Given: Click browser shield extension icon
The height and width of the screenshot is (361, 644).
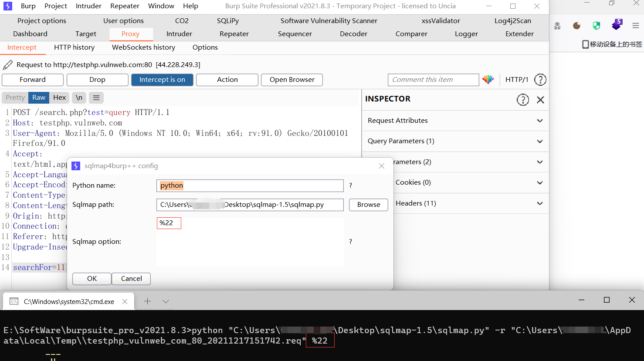Looking at the screenshot, I should 596,26.
